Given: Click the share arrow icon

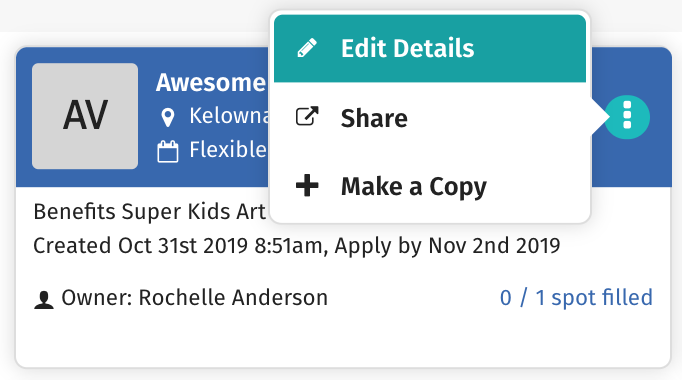Looking at the screenshot, I should [x=307, y=117].
